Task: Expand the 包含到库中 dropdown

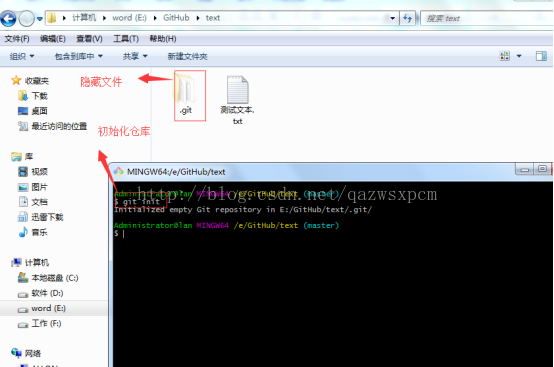Action: point(78,56)
